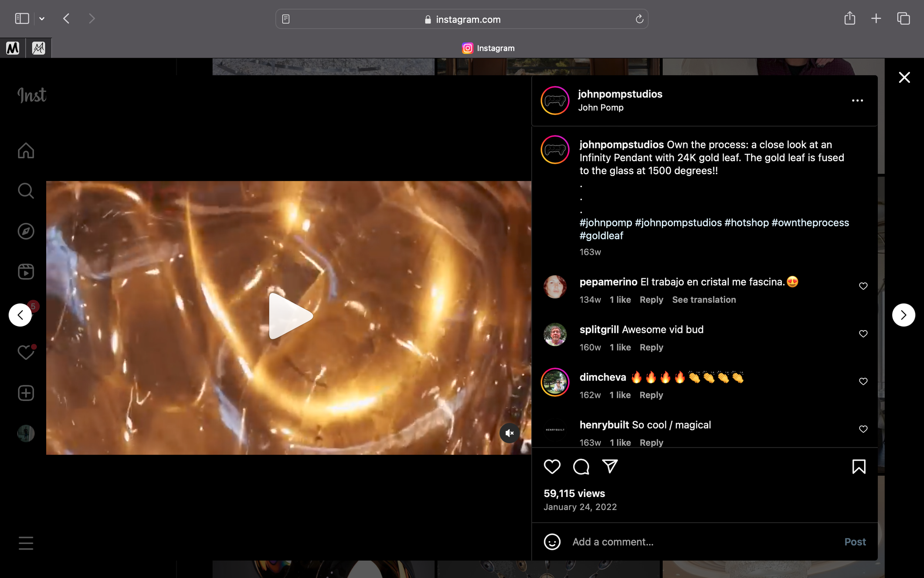Open #johnpompstudios hashtag
The width and height of the screenshot is (924, 578).
pos(678,223)
